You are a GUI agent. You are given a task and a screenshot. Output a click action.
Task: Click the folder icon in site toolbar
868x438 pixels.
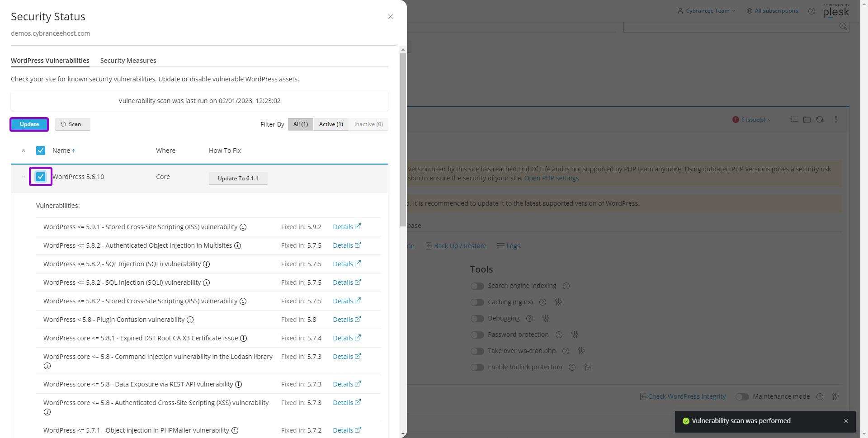click(807, 120)
